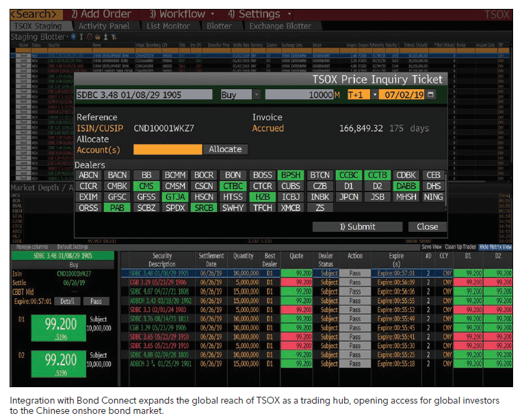Deselect dealer BPSH in the Dealers grid

coord(291,175)
